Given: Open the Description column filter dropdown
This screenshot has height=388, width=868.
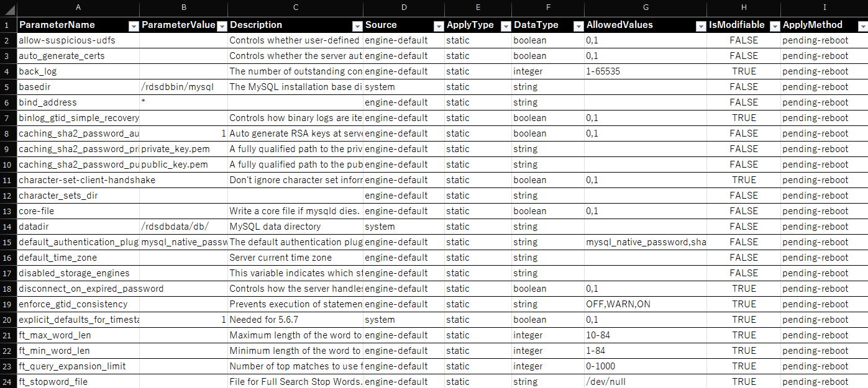Looking at the screenshot, I should click(357, 25).
